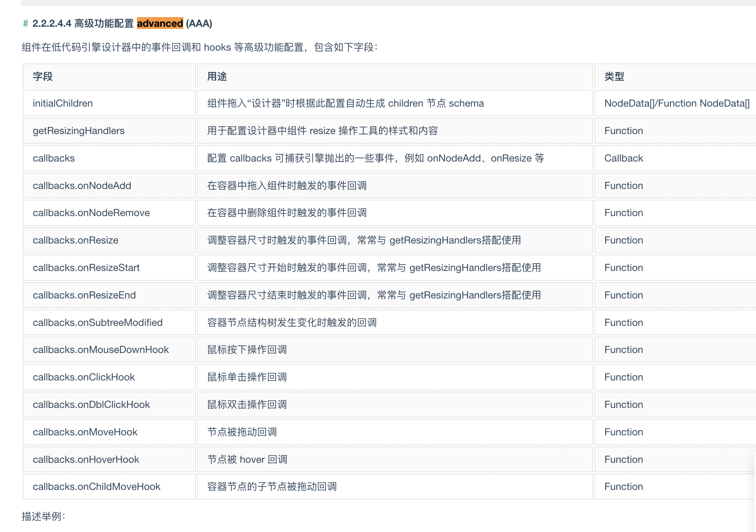
Task: Select the callbacks.onMouseDownHook cell
Action: tap(101, 349)
